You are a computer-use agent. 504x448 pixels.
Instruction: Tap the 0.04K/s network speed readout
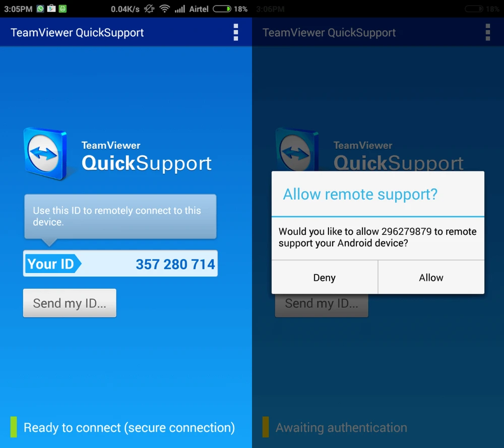pos(125,9)
